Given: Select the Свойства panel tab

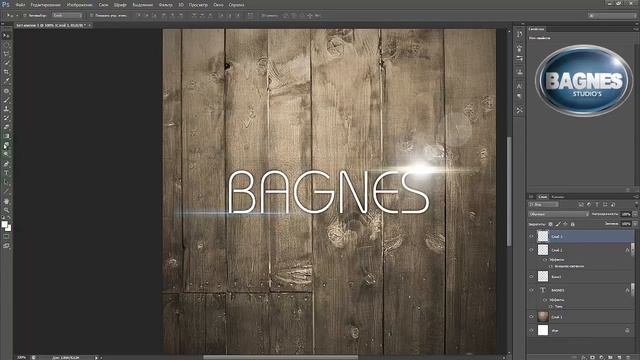Looking at the screenshot, I should click(x=536, y=29).
